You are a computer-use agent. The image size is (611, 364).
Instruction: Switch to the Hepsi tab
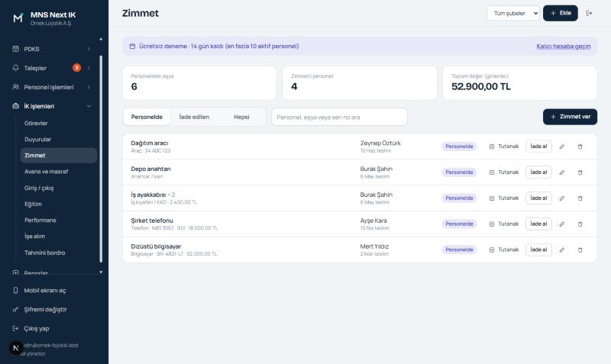(241, 117)
